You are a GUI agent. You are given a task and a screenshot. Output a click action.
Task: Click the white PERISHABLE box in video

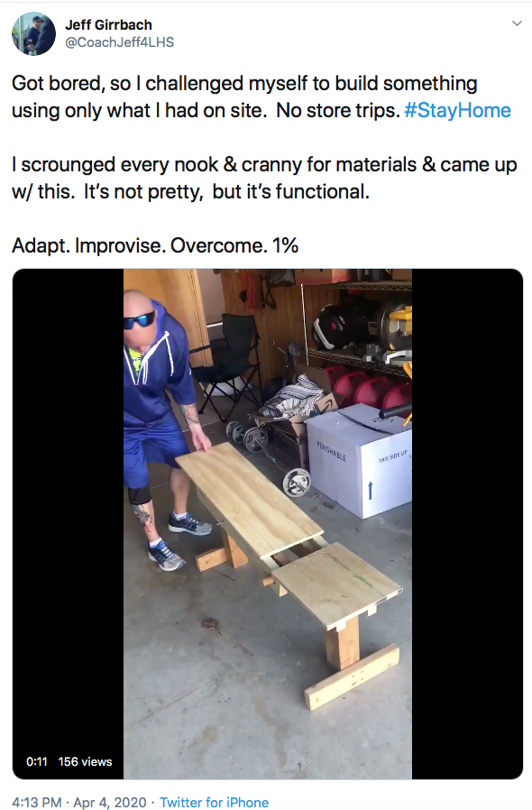click(359, 460)
